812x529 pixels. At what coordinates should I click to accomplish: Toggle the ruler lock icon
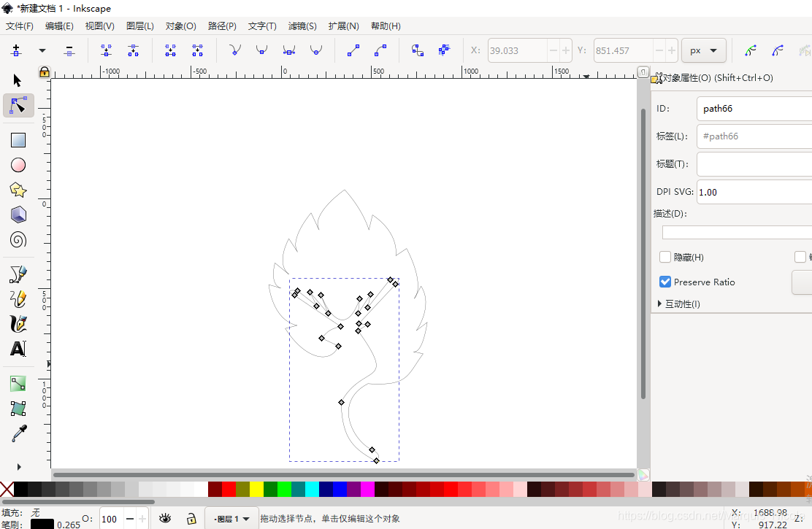(45, 72)
